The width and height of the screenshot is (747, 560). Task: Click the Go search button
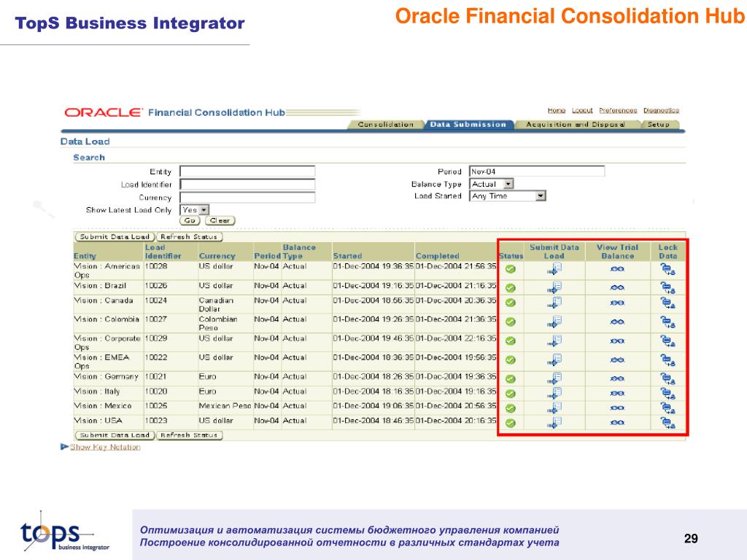[x=190, y=220]
